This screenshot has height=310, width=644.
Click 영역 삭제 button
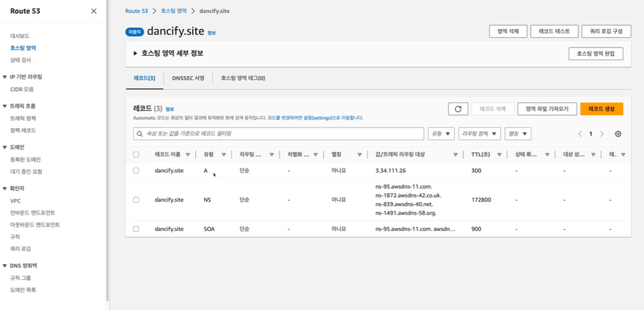[508, 31]
